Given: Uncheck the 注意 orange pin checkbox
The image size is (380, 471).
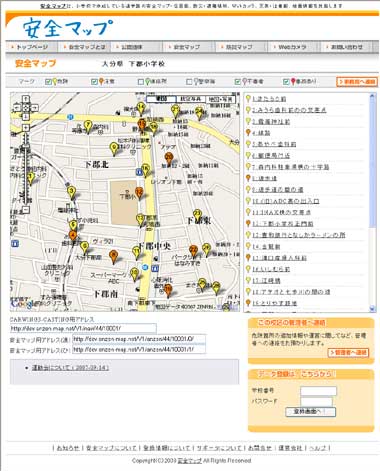Looking at the screenshot, I should [94, 82].
